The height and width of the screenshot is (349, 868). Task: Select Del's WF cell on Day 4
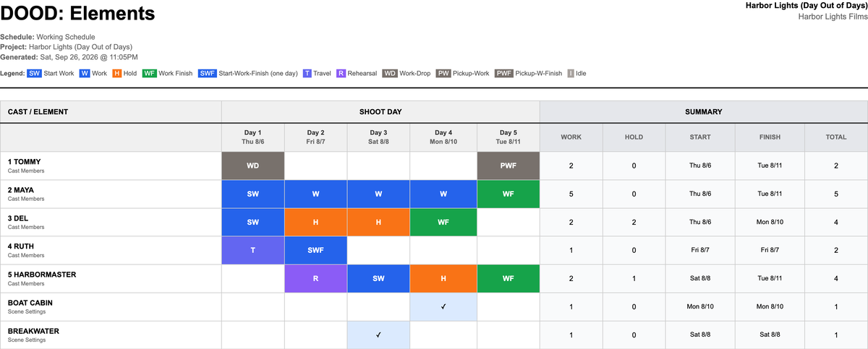pos(443,222)
